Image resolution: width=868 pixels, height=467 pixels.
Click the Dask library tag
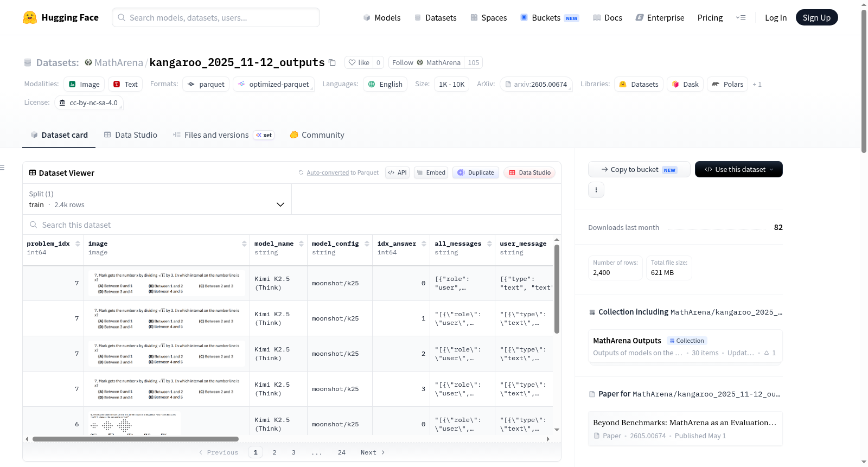coord(685,84)
